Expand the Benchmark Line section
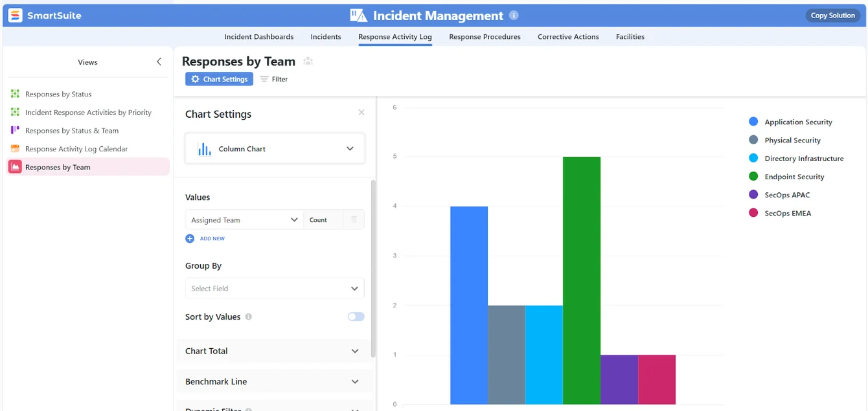 275,381
